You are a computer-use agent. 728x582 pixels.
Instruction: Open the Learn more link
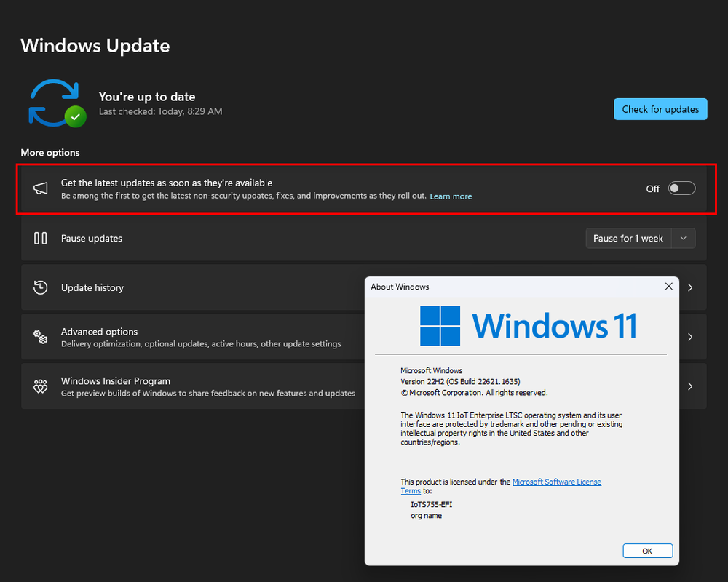pos(451,196)
